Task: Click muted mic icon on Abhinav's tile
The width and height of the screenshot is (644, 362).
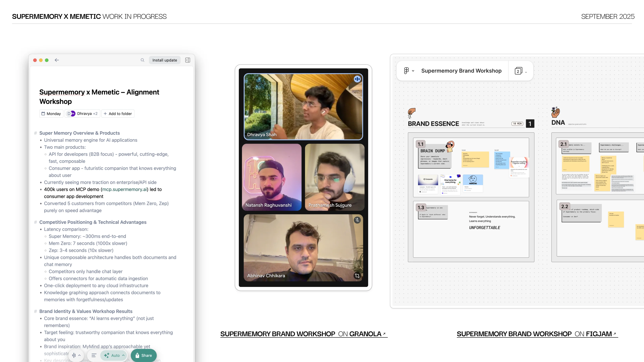Action: pyautogui.click(x=357, y=220)
